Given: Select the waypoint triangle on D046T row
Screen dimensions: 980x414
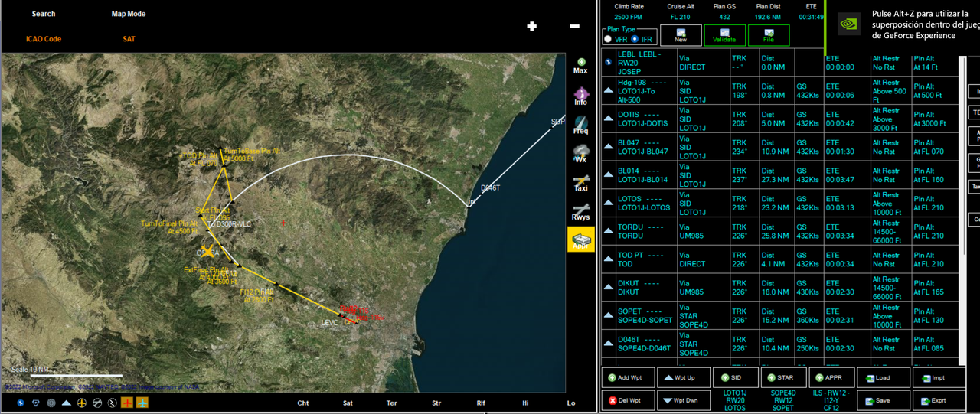Looking at the screenshot, I should click(x=609, y=343).
